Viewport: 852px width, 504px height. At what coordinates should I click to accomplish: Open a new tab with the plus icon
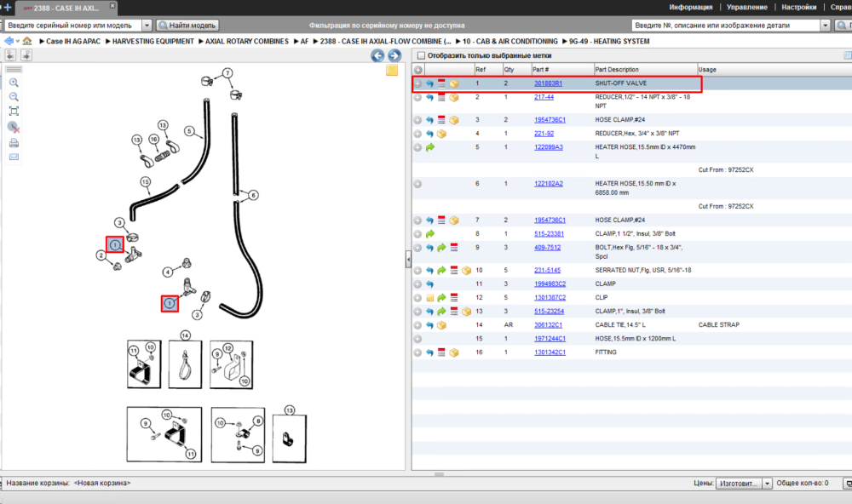pos(8,8)
